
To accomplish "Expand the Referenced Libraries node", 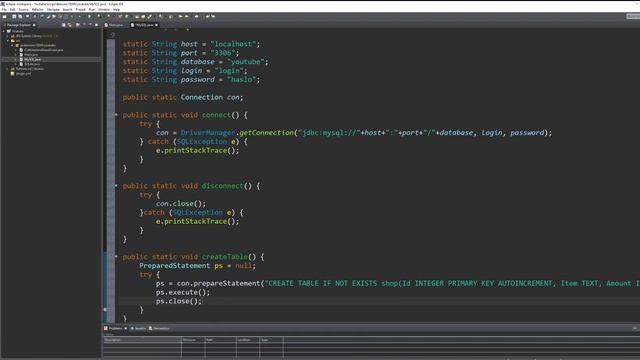I will tap(7, 69).
